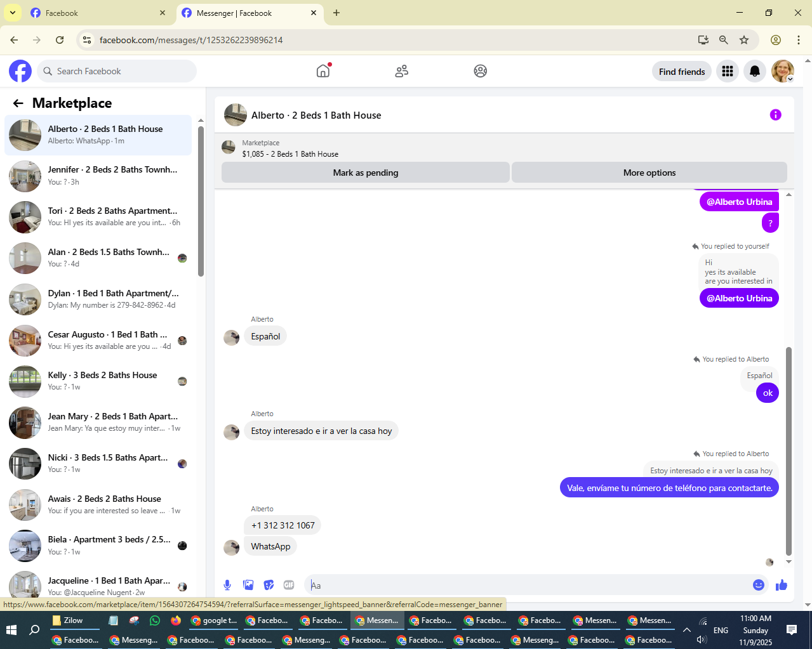Open Nicki 3 Beds 1.5 Baths chat
Image resolution: width=812 pixels, height=649 pixels.
click(98, 464)
